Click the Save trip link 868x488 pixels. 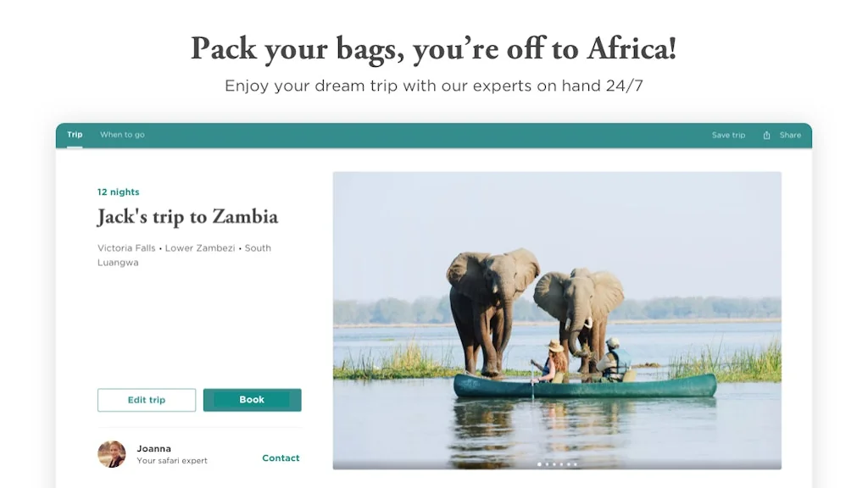[728, 136]
